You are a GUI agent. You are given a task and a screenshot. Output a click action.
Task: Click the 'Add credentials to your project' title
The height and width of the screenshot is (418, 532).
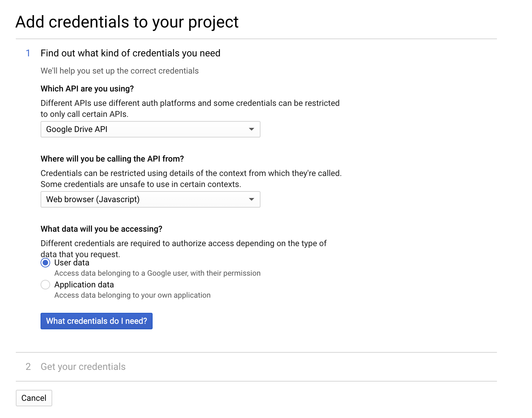click(x=127, y=22)
